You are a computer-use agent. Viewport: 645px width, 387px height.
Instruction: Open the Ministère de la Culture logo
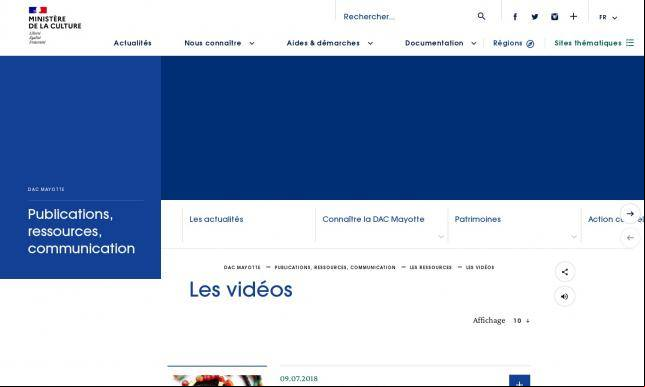tap(55, 25)
